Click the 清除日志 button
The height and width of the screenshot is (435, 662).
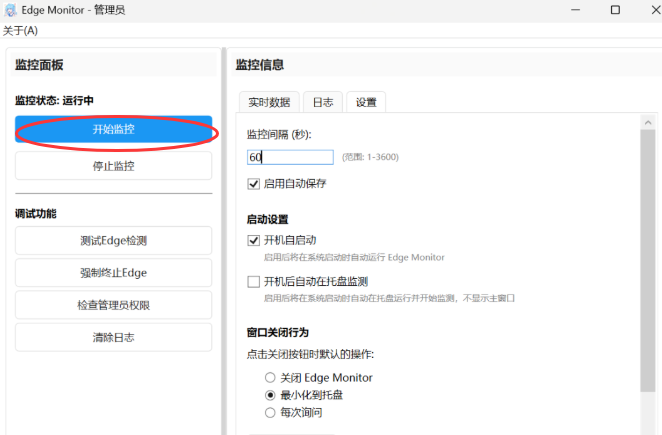(x=114, y=337)
